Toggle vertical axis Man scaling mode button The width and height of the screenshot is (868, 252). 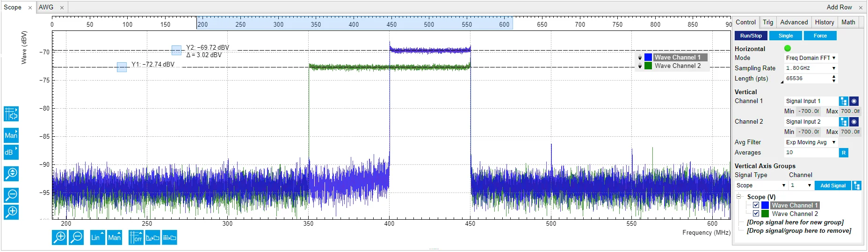11,135
